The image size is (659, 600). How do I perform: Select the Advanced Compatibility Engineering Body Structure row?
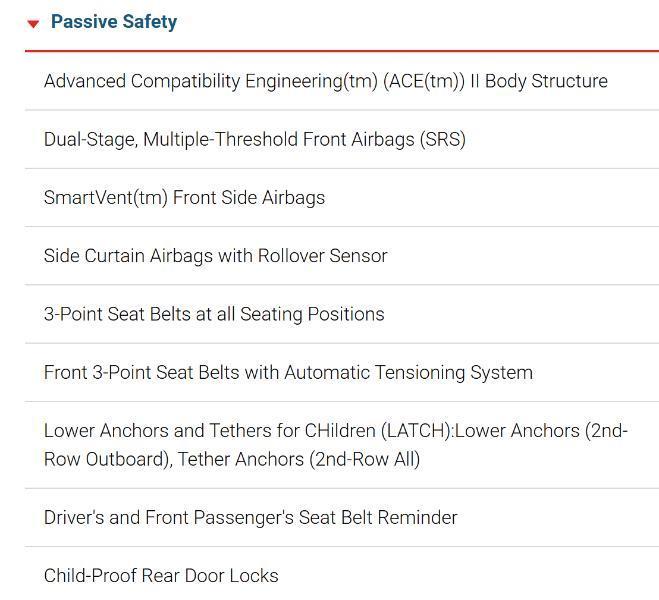(325, 81)
